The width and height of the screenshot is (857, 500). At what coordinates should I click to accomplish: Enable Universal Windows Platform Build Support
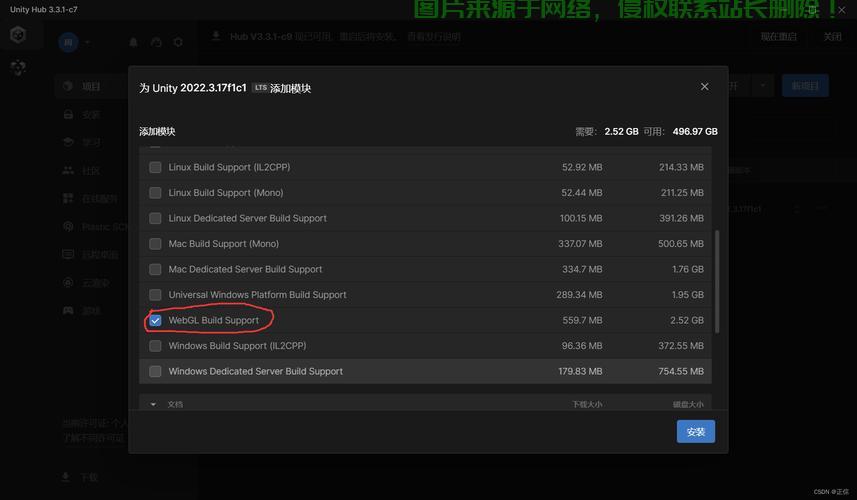[x=155, y=295]
